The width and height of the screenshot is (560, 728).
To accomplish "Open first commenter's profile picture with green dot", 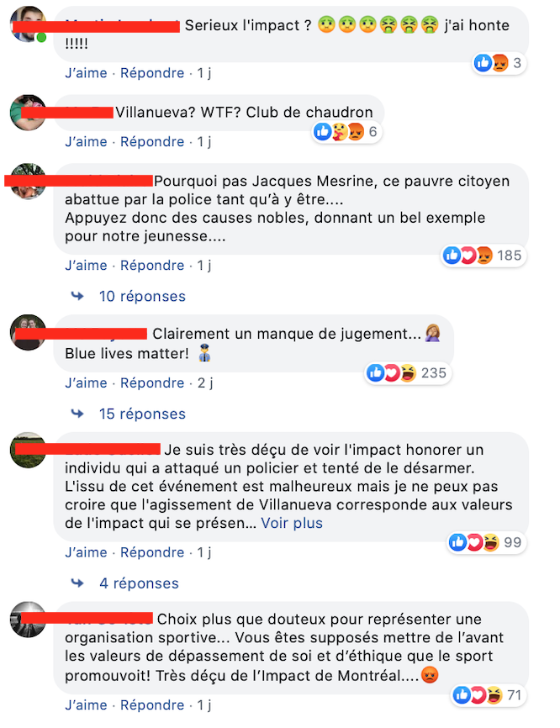I will pos(28,24).
